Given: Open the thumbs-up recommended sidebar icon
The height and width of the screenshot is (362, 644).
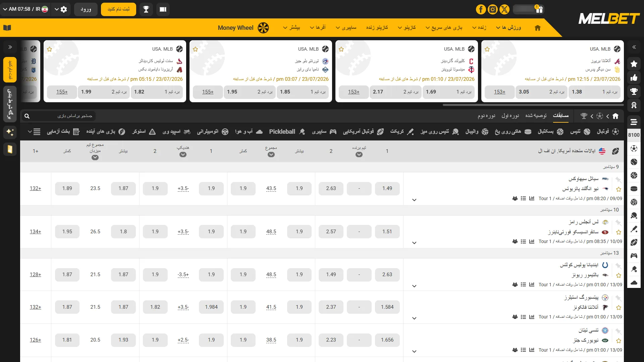Looking at the screenshot, I should click(x=634, y=78).
